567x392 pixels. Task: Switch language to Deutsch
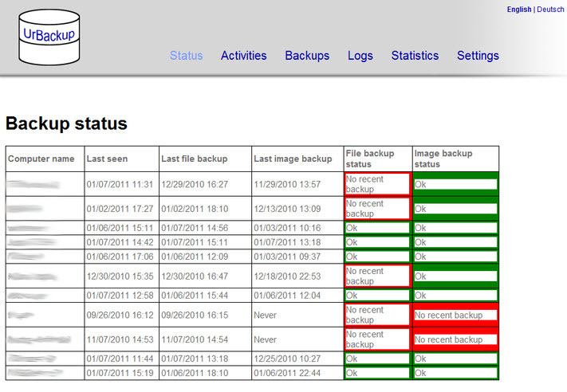pos(549,10)
